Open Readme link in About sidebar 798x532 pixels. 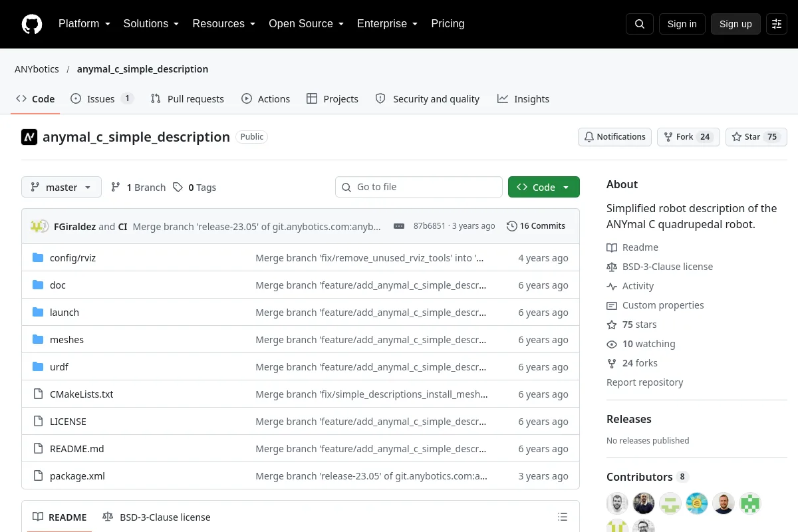(x=632, y=247)
